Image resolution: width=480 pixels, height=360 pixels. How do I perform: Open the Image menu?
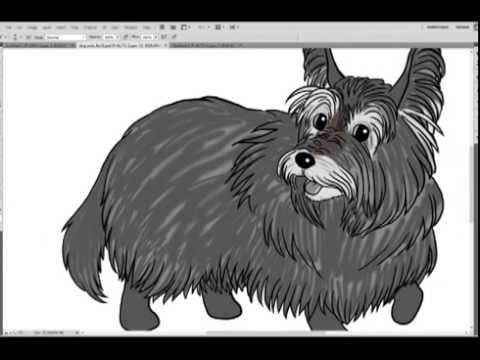click(32, 27)
